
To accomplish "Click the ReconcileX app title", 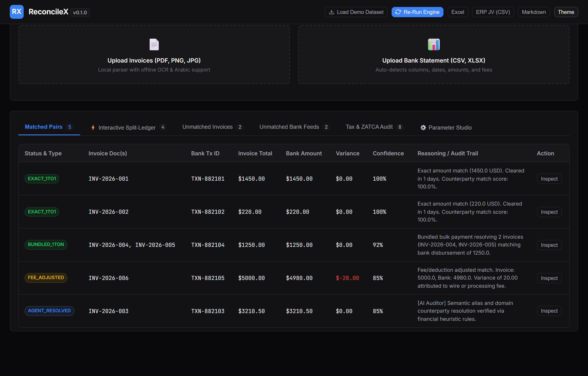I will pyautogui.click(x=48, y=12).
